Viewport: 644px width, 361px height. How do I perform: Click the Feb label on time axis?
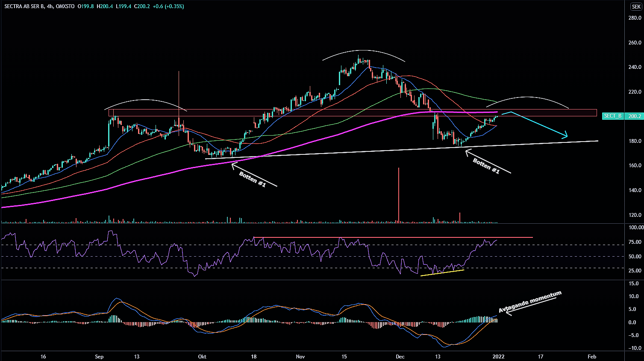click(x=592, y=357)
